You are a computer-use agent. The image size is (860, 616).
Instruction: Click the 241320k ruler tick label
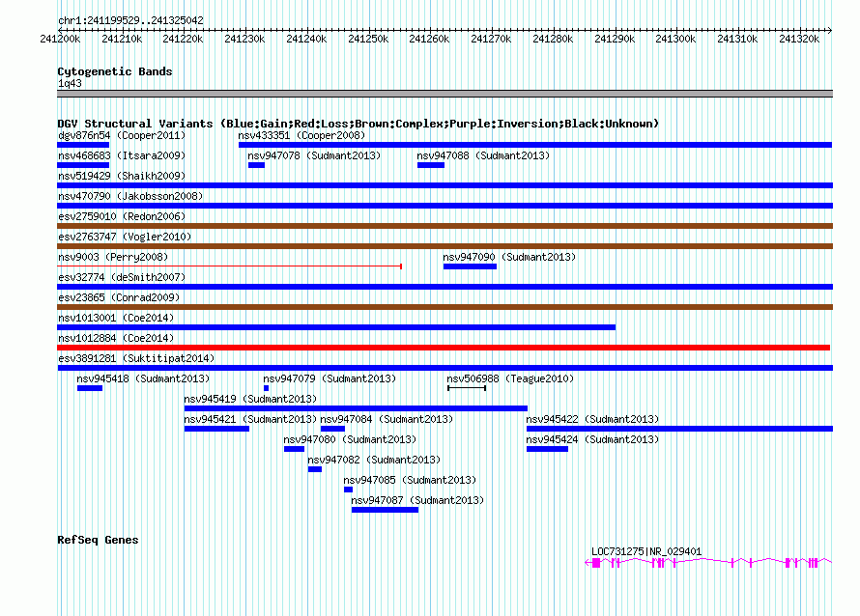(x=799, y=39)
